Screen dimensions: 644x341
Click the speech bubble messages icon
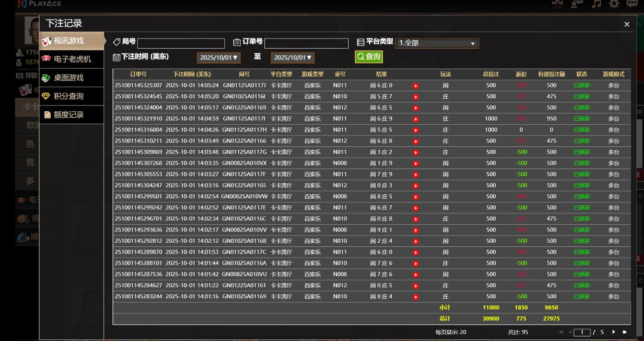coord(632,4)
